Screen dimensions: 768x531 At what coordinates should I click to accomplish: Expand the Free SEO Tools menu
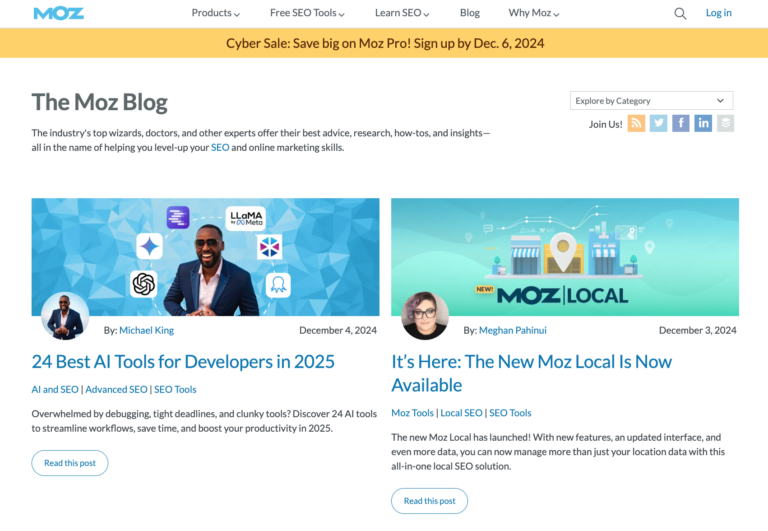coord(307,13)
